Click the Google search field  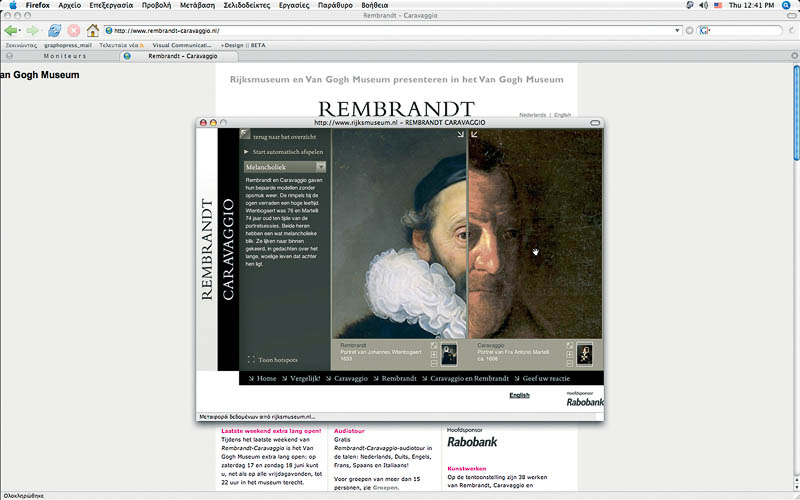tap(740, 31)
